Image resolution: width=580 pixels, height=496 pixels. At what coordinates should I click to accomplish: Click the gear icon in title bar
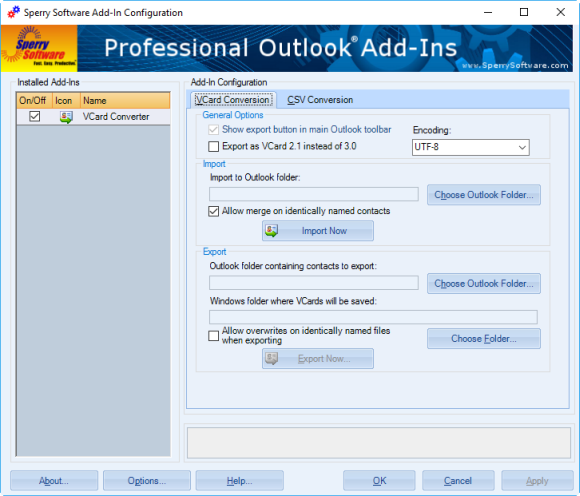(x=13, y=12)
